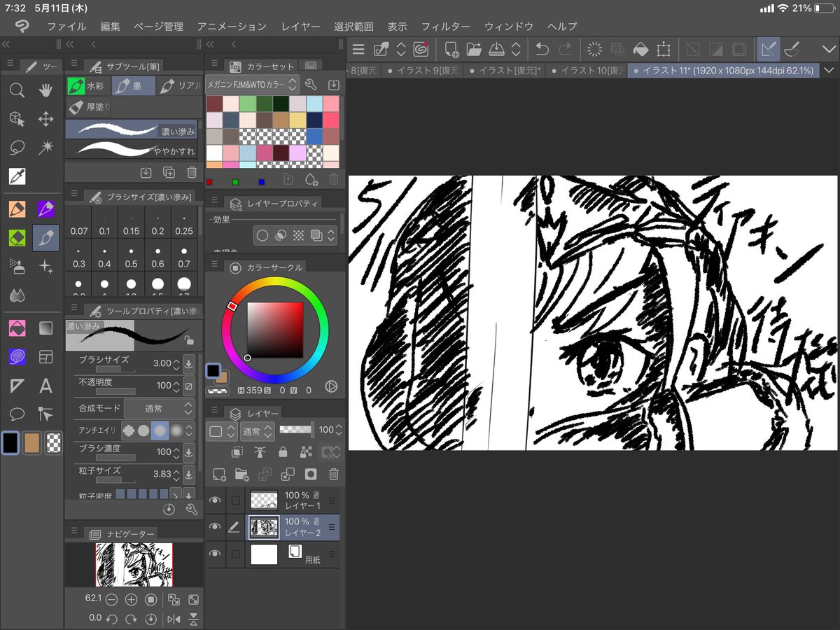Select the 水彩 sub tool group
The height and width of the screenshot is (630, 840).
88,87
